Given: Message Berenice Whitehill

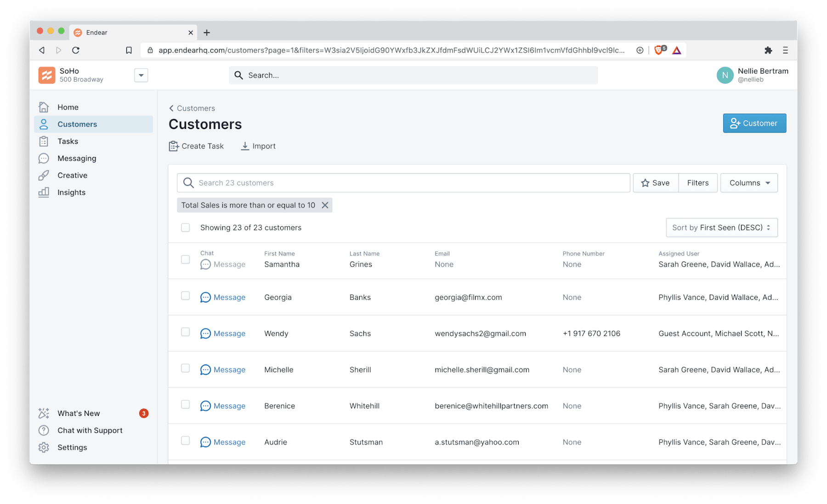Looking at the screenshot, I should click(x=223, y=406).
